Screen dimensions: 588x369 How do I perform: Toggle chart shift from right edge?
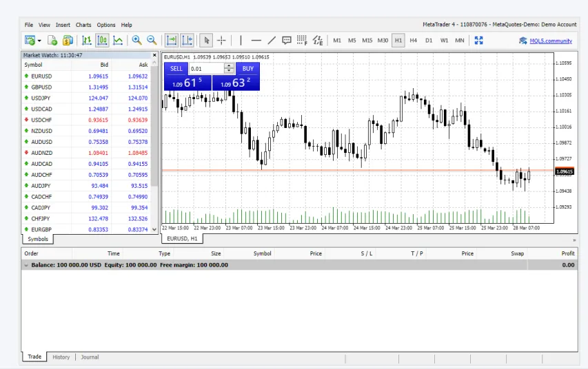(x=187, y=41)
